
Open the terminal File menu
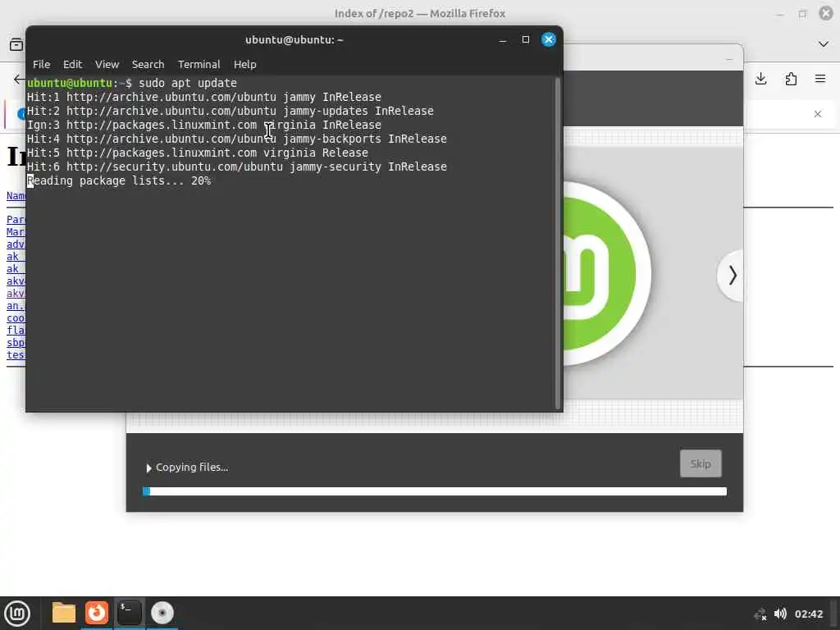41,64
